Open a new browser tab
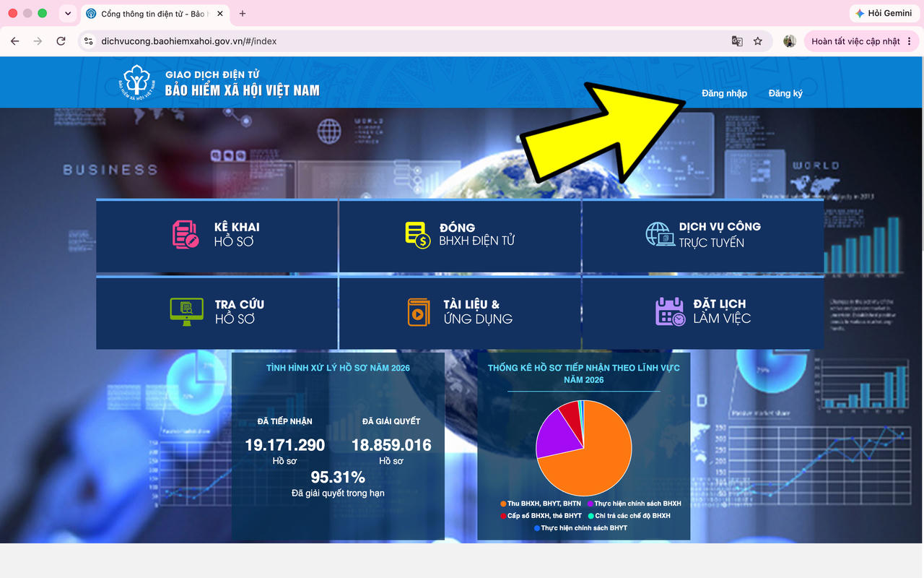This screenshot has width=924, height=578. 243,14
